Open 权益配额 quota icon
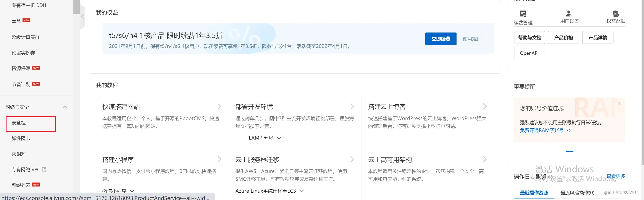 click(615, 13)
